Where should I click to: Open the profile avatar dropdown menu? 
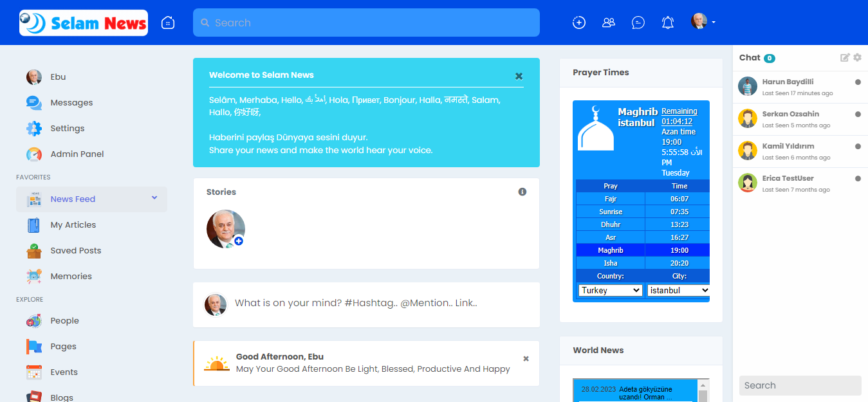coord(703,22)
